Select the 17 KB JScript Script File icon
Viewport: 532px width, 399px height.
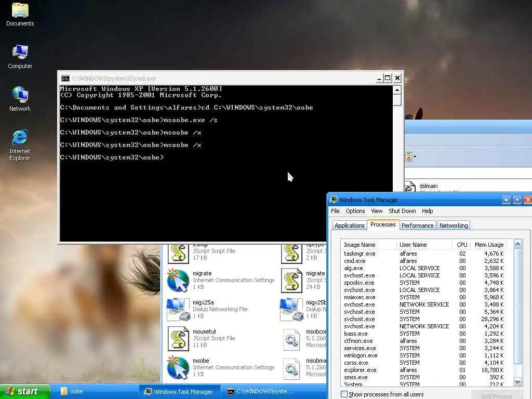coord(178,253)
